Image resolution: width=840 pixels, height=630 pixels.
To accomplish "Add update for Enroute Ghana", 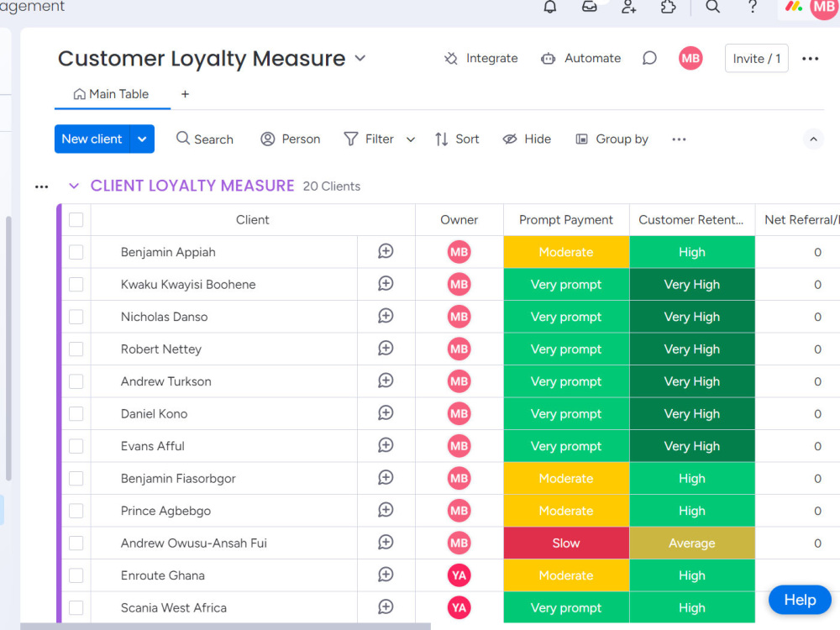I will 386,575.
